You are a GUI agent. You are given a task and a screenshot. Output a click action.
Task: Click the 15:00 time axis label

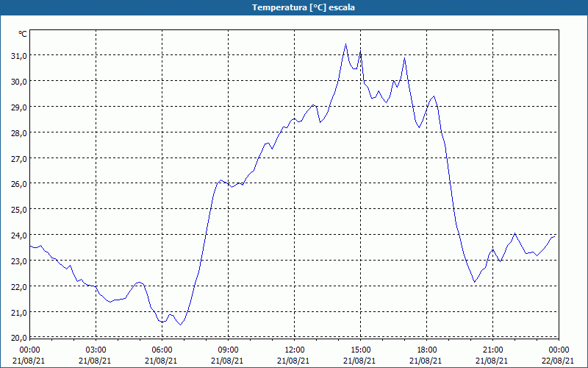point(360,350)
